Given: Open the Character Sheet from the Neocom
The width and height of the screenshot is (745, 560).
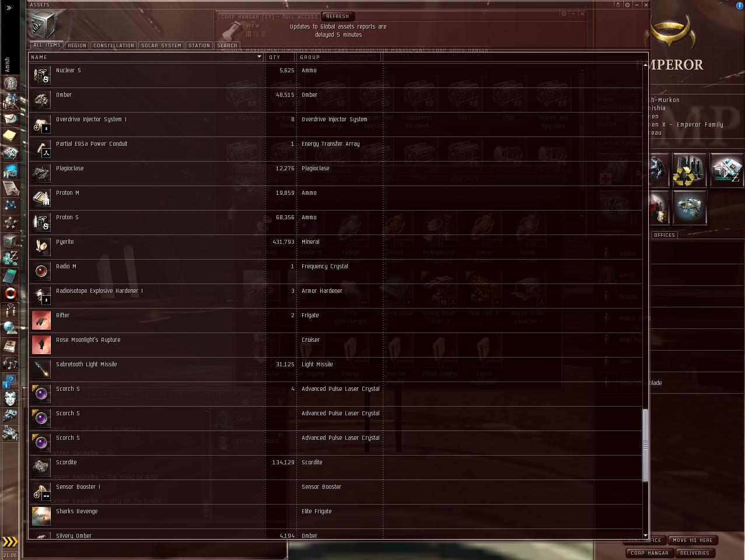Looking at the screenshot, I should tap(11, 83).
